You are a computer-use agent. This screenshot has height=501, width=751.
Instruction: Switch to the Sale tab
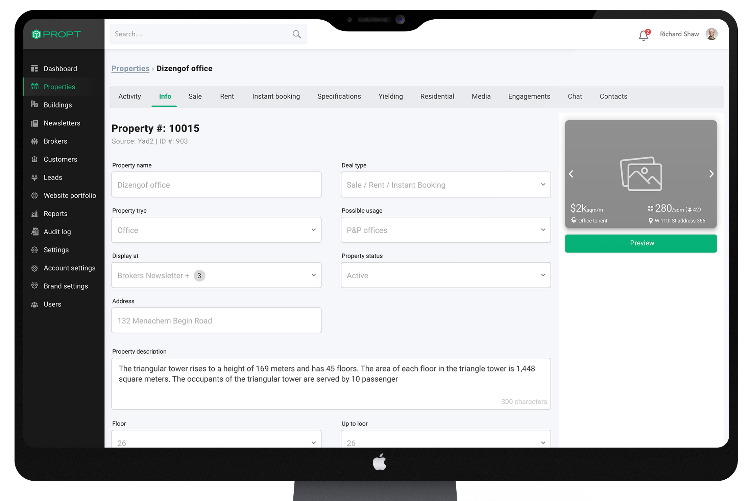(195, 96)
